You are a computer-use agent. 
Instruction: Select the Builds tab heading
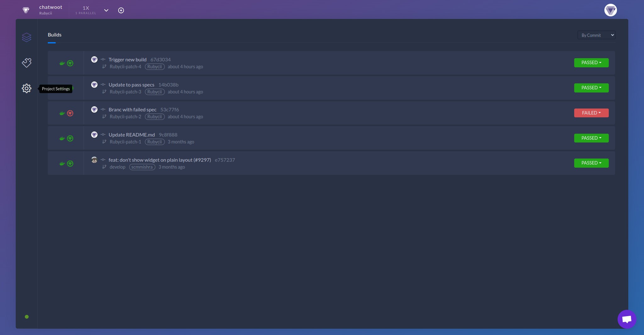55,35
